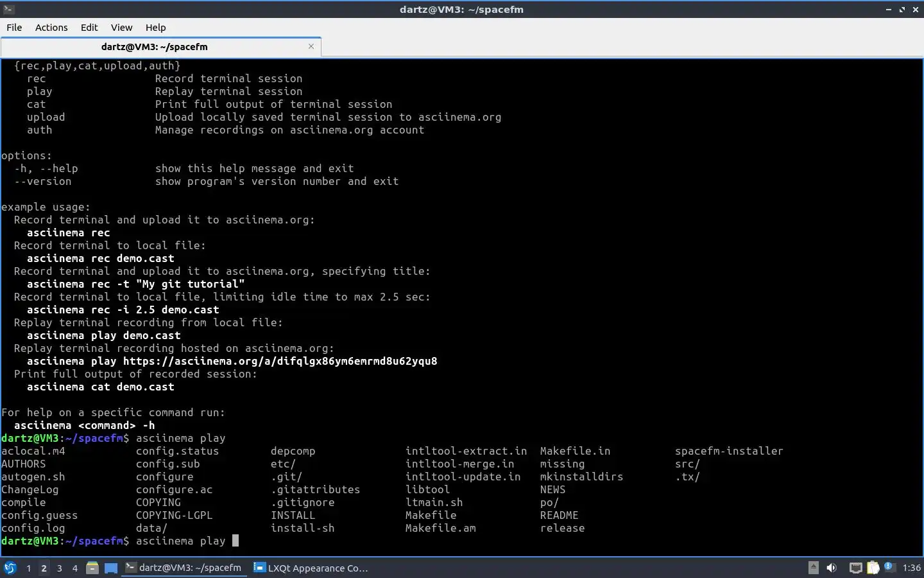Click 'asciinema <command> -h' help line
The height and width of the screenshot is (578, 924).
point(85,425)
